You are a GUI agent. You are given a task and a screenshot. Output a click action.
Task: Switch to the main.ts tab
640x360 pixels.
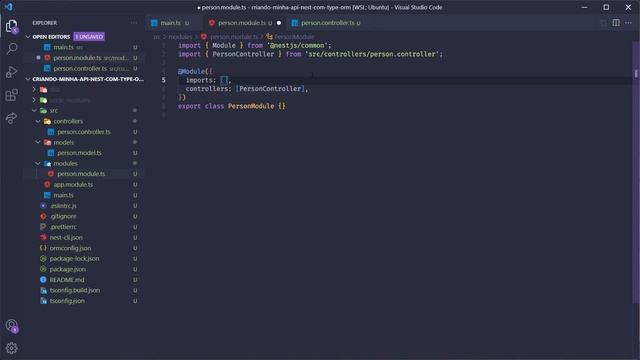point(170,23)
